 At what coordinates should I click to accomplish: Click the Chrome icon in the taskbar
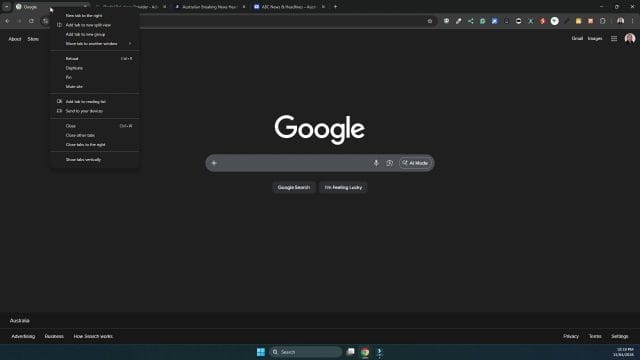[x=365, y=352]
